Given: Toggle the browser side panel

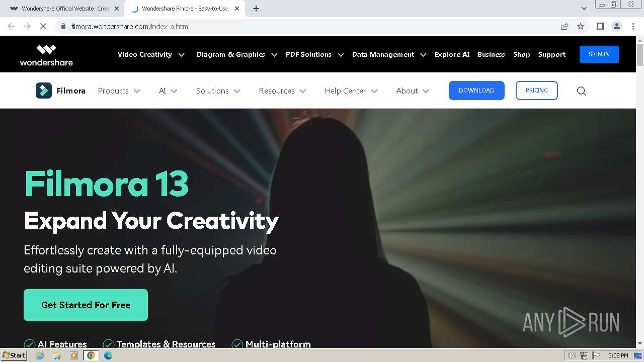Looking at the screenshot, I should pos(600,26).
